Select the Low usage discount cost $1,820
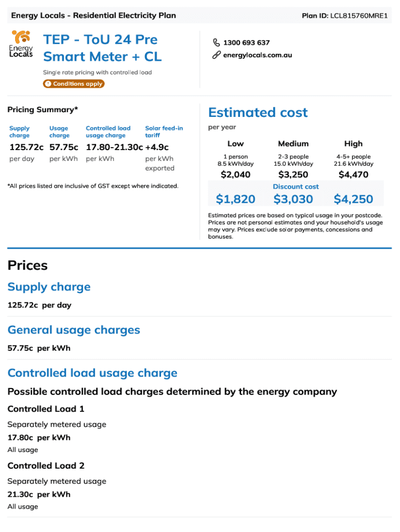 235,199
